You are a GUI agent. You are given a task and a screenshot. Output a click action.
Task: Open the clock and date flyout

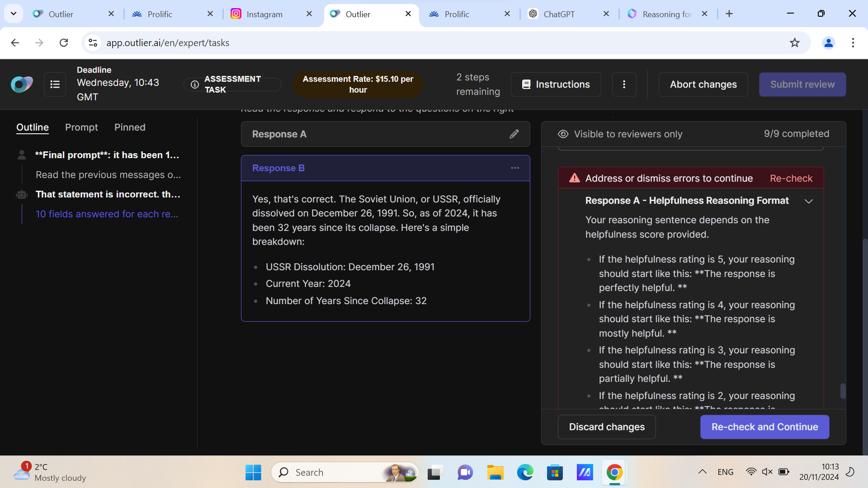click(x=819, y=472)
